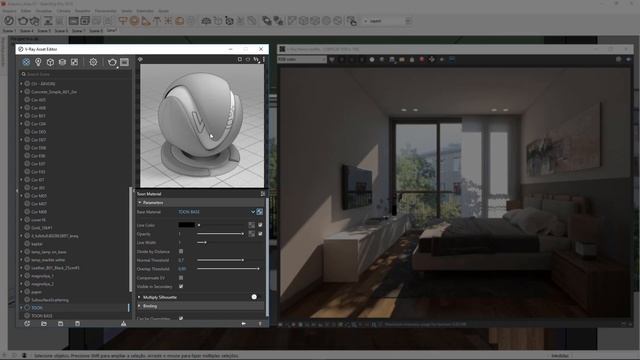Viewport: 640px width, 360px height.
Task: Select the paper material
Action: 36,292
